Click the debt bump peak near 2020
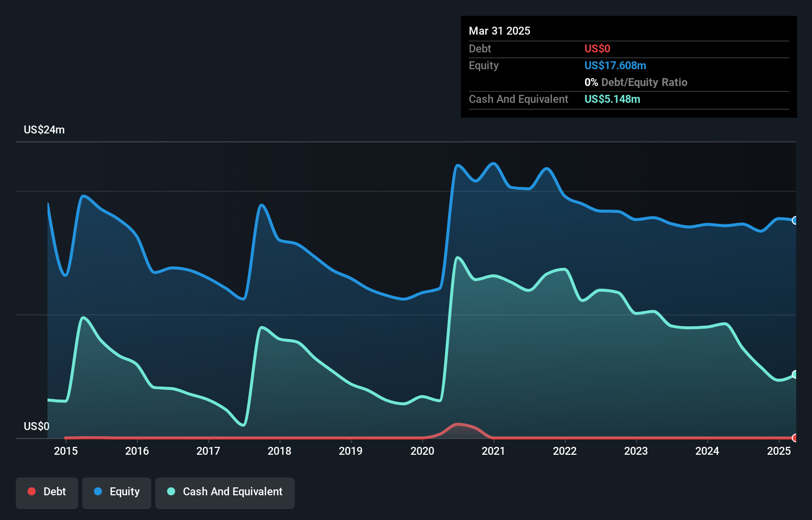 coord(458,425)
